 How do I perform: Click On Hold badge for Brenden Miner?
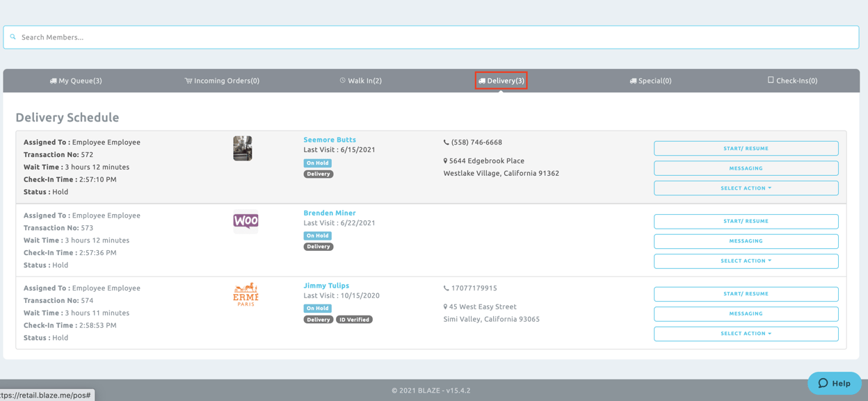click(318, 236)
